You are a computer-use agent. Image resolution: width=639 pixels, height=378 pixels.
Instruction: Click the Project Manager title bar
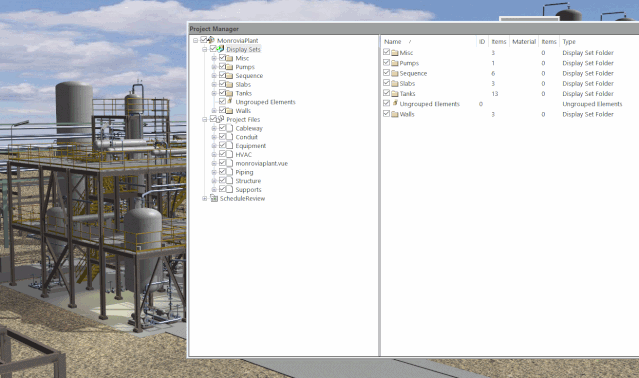click(413, 29)
